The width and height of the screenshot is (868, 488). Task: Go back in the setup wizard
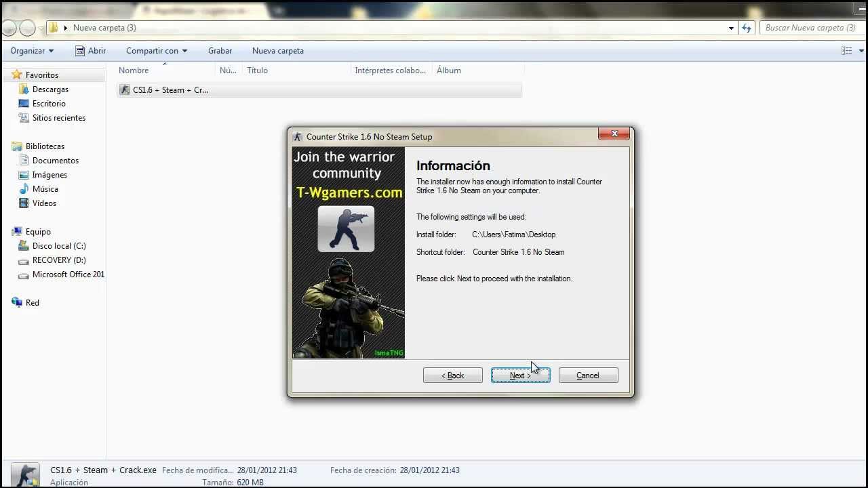tap(452, 375)
